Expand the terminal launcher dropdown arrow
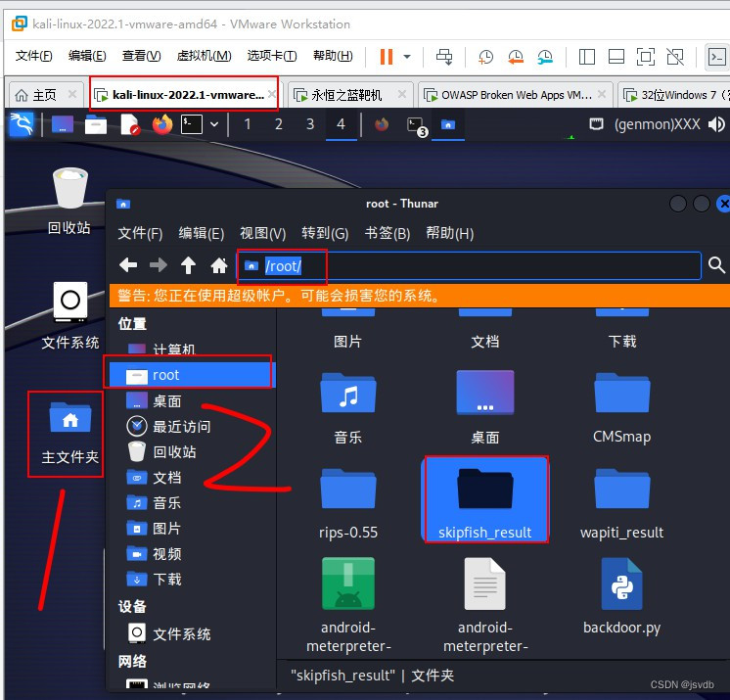Image resolution: width=730 pixels, height=700 pixels. pyautogui.click(x=214, y=124)
